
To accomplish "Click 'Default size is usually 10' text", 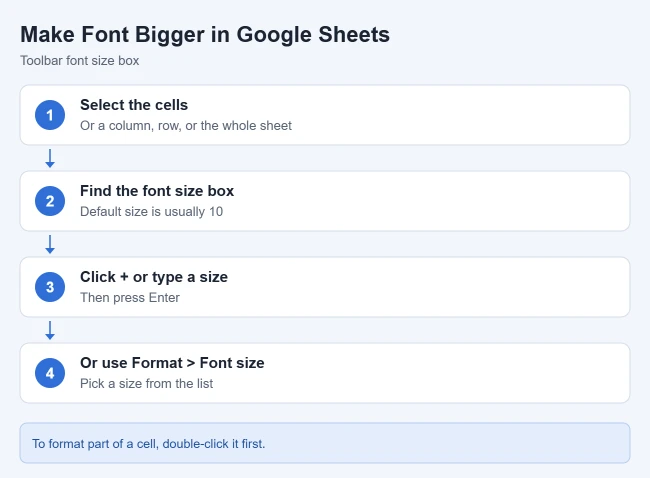I will (151, 211).
